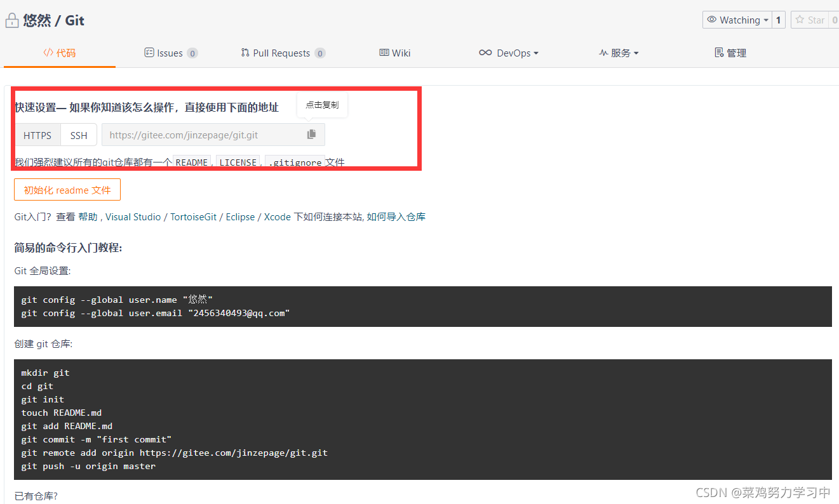Click the Issues count badge
This screenshot has width=839, height=504.
(x=192, y=53)
